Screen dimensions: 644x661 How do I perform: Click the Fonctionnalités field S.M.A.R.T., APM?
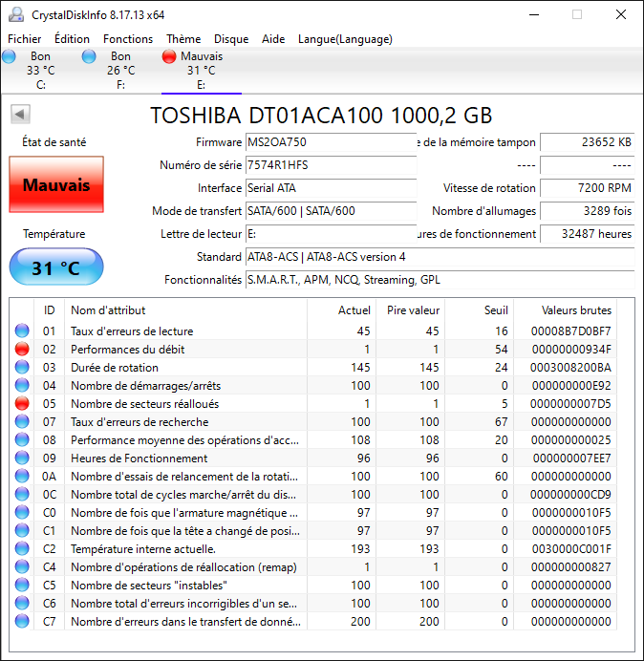(440, 280)
